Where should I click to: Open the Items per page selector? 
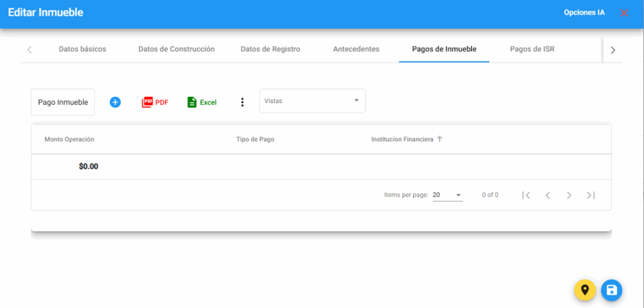click(448, 195)
